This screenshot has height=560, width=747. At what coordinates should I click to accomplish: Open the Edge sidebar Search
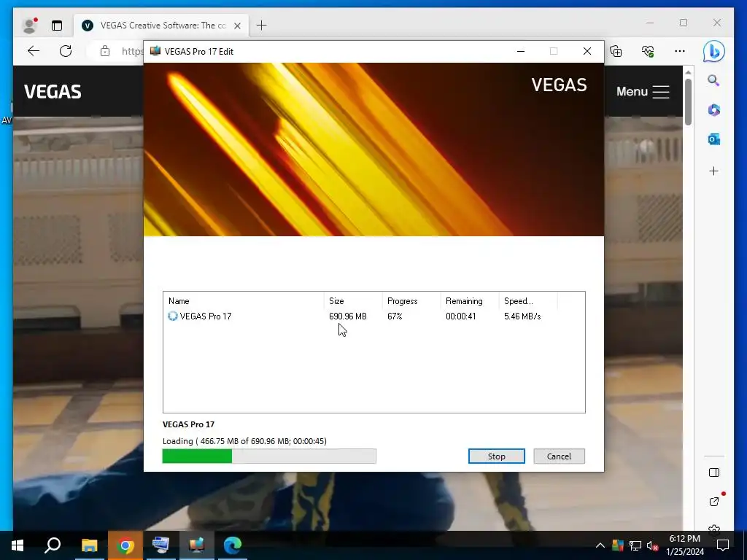[x=713, y=80]
